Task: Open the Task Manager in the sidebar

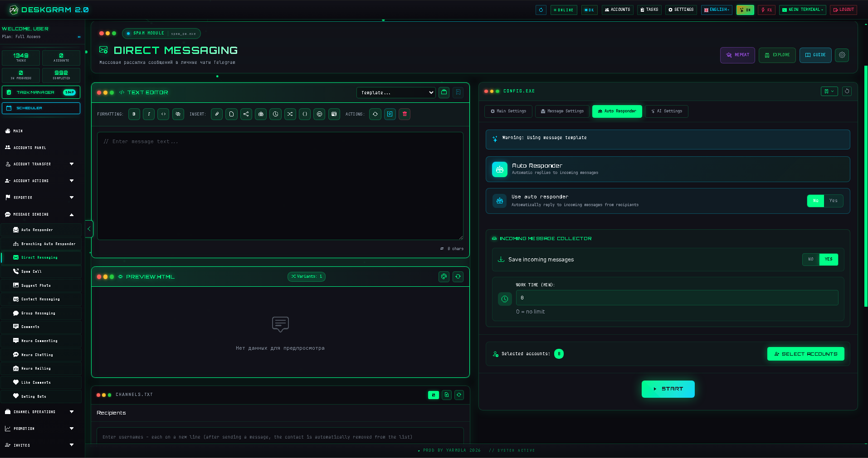Action: [x=41, y=92]
